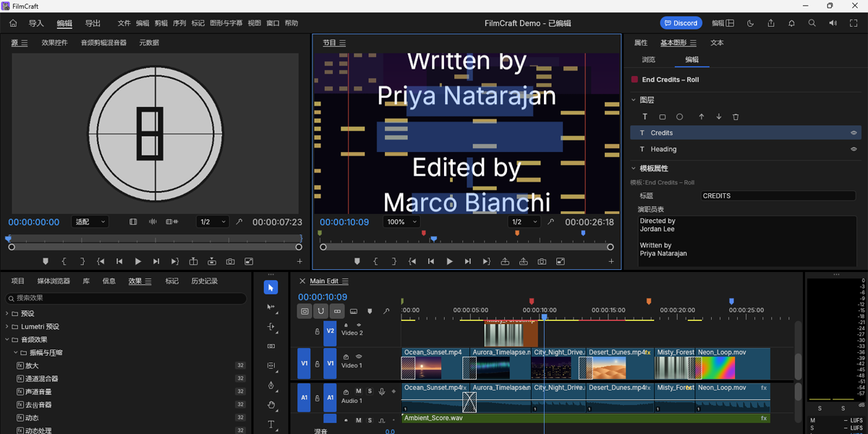Open Program monitor 100% zoom dropdown
The height and width of the screenshot is (434, 868).
click(401, 222)
